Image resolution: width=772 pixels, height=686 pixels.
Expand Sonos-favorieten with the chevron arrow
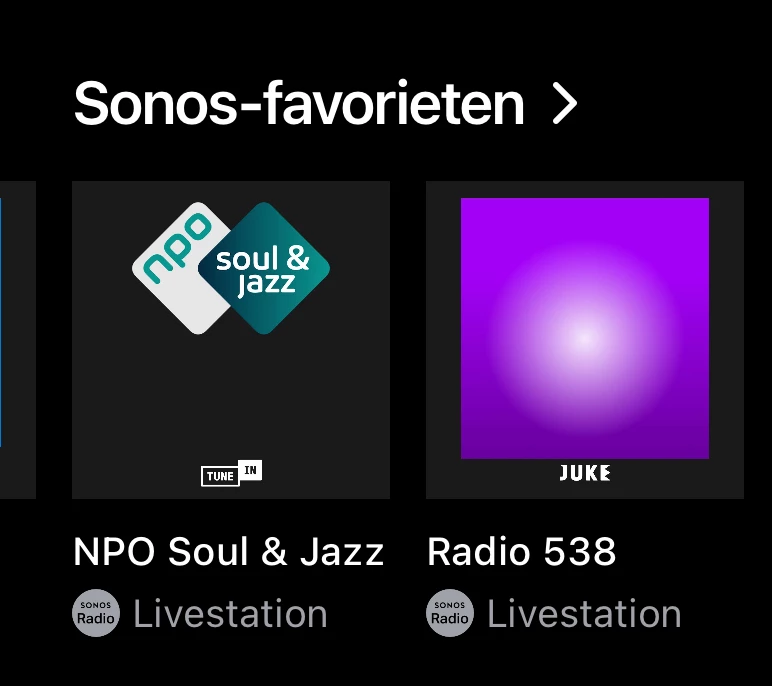(x=565, y=104)
